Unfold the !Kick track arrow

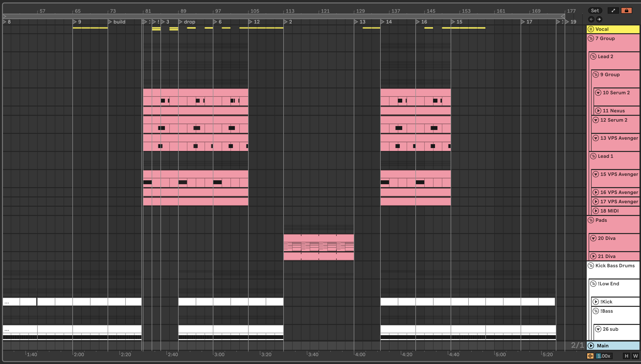click(596, 302)
